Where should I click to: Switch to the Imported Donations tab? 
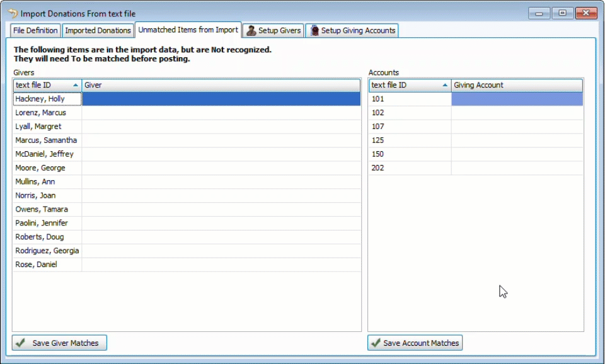(98, 30)
